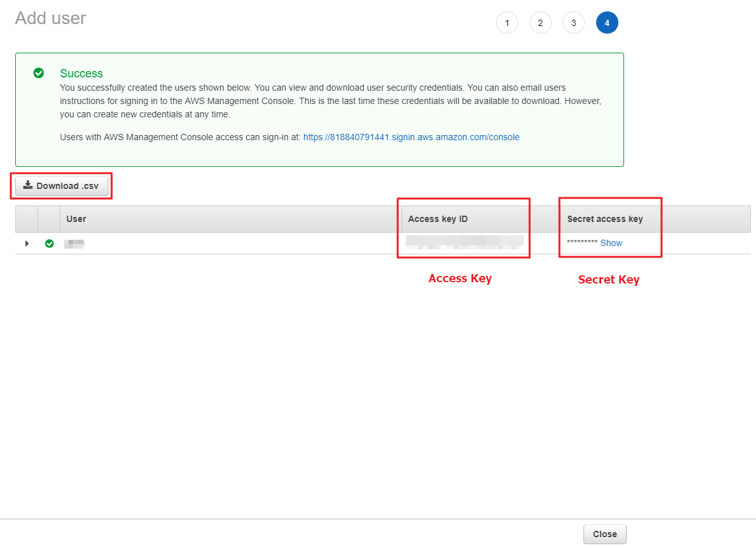756x548 pixels.
Task: Click the blurred access key ID value
Action: [x=464, y=241]
